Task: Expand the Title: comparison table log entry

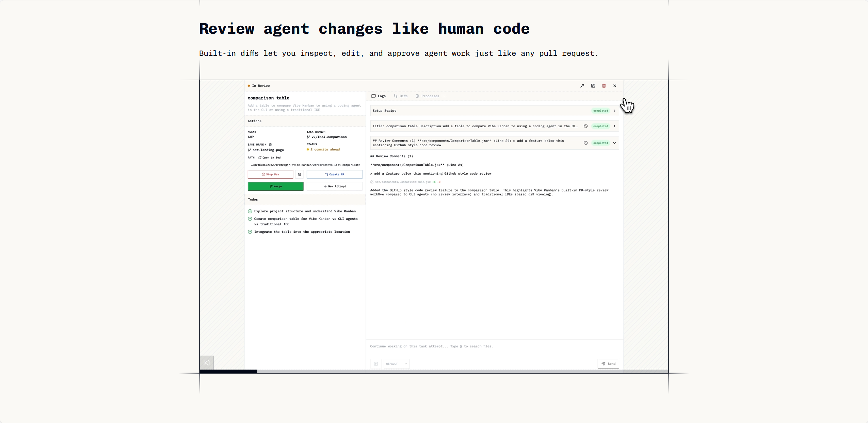Action: pos(614,126)
